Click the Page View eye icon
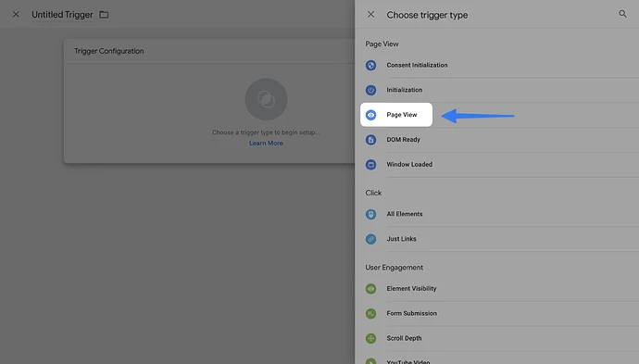Image resolution: width=639 pixels, height=364 pixels. click(x=370, y=115)
